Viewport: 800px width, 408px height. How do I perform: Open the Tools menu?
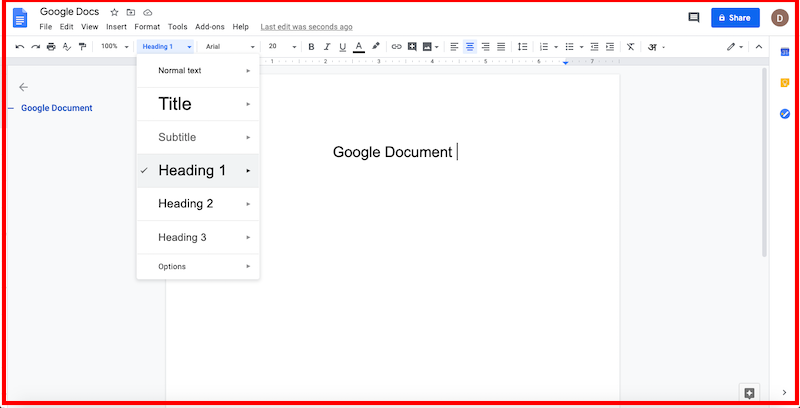click(178, 27)
